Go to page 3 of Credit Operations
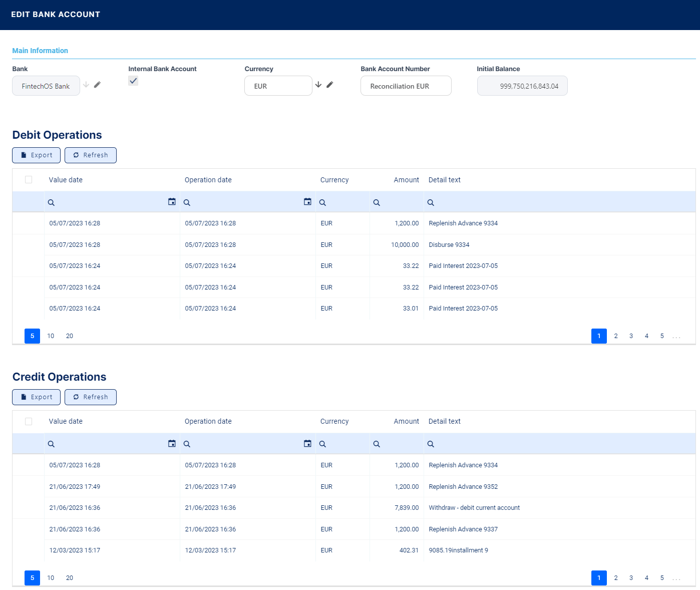The image size is (700, 590). coord(631,578)
